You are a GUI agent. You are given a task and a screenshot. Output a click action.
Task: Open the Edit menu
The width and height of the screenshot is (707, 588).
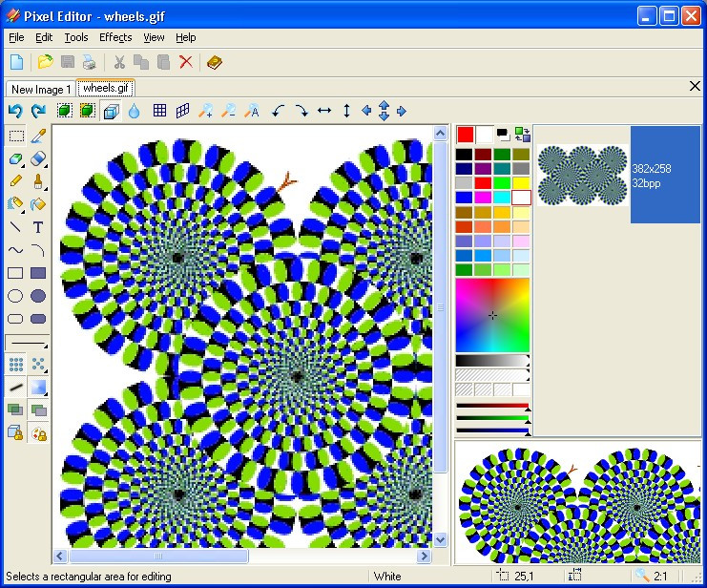pyautogui.click(x=44, y=37)
